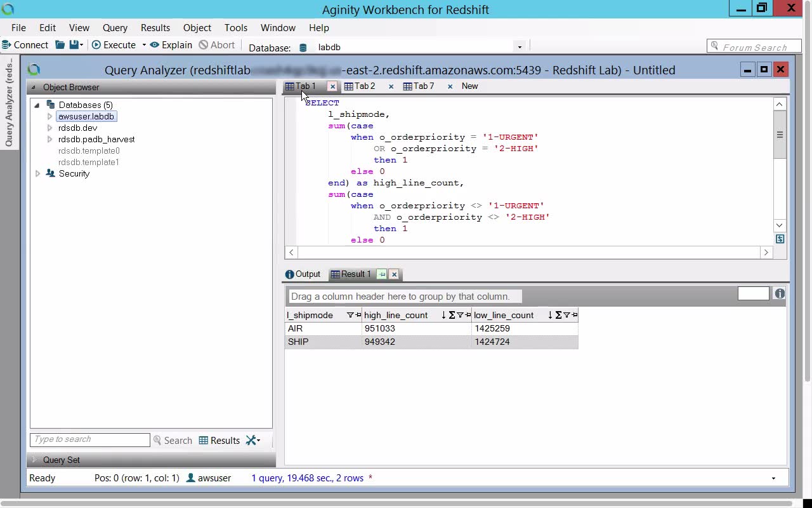
Task: Click the Type to search field
Action: point(89,439)
